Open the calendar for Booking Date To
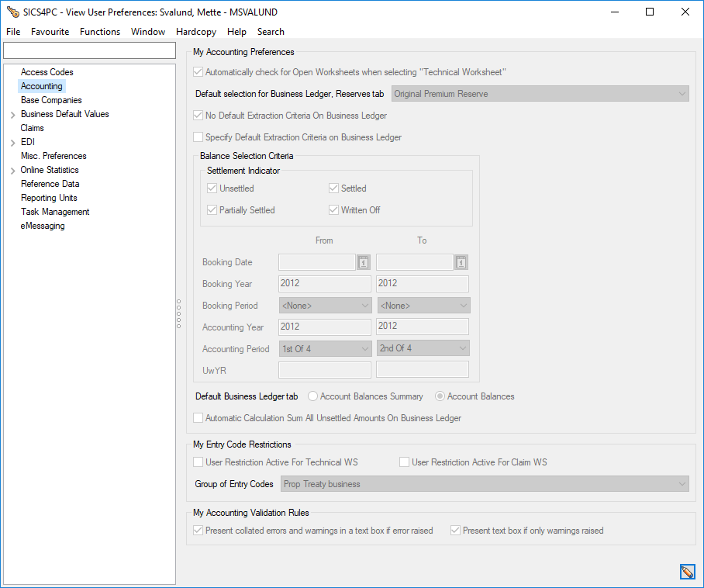Screen dimensions: 704x588 (x=460, y=261)
